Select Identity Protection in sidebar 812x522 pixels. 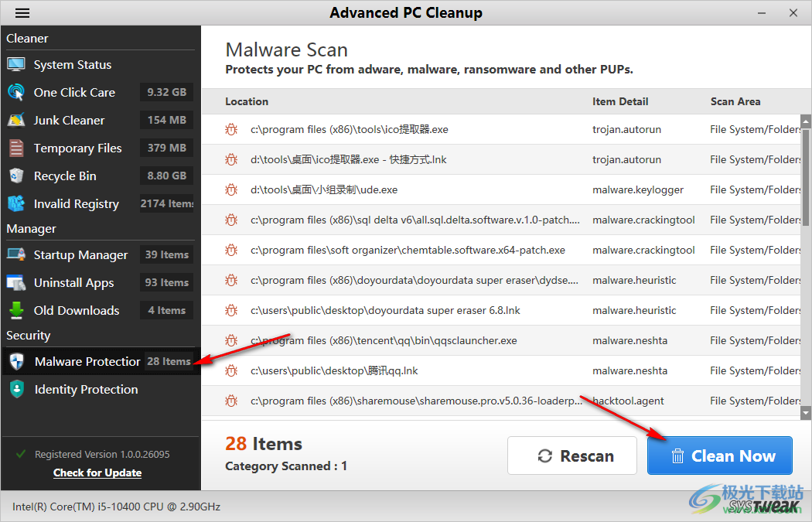click(87, 390)
